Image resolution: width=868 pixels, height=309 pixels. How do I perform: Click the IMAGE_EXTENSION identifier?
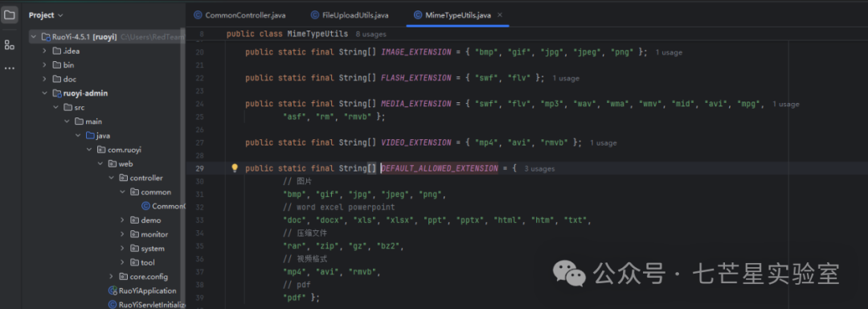[416, 52]
